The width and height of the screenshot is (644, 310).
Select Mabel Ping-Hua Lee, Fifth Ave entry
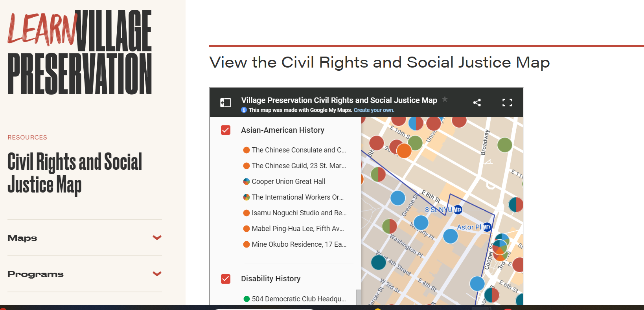(298, 229)
